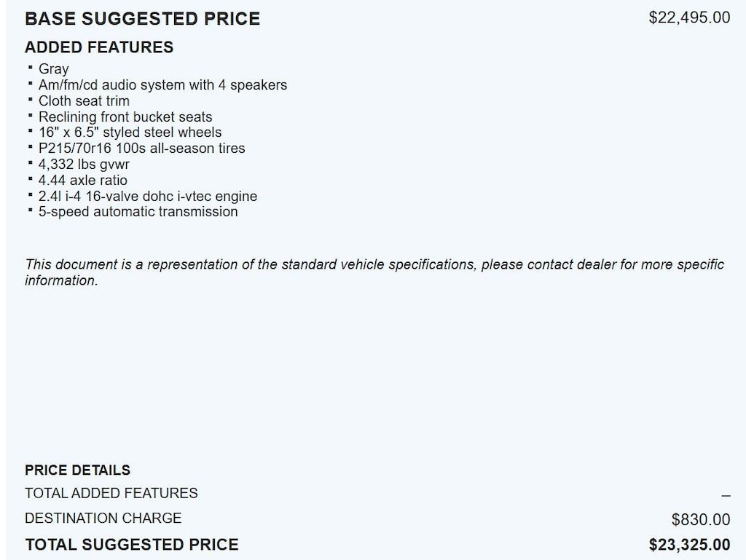
Task: Click the Total Added Features label
Action: (x=111, y=494)
